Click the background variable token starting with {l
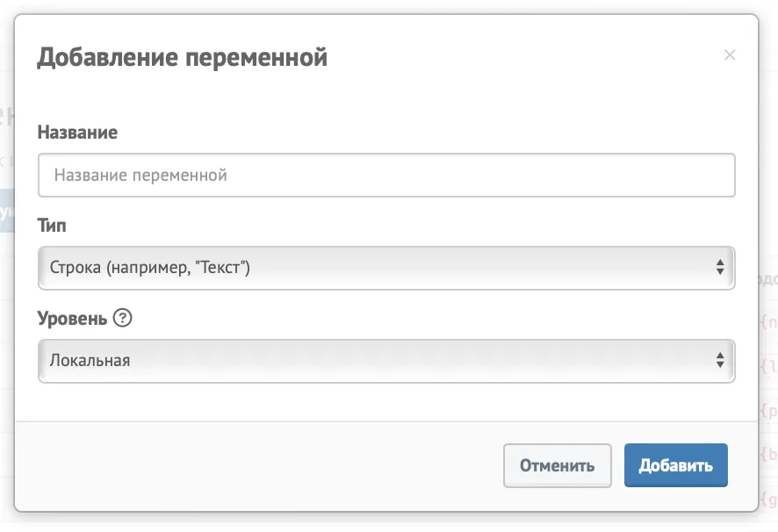The height and width of the screenshot is (532, 778). coord(768,367)
